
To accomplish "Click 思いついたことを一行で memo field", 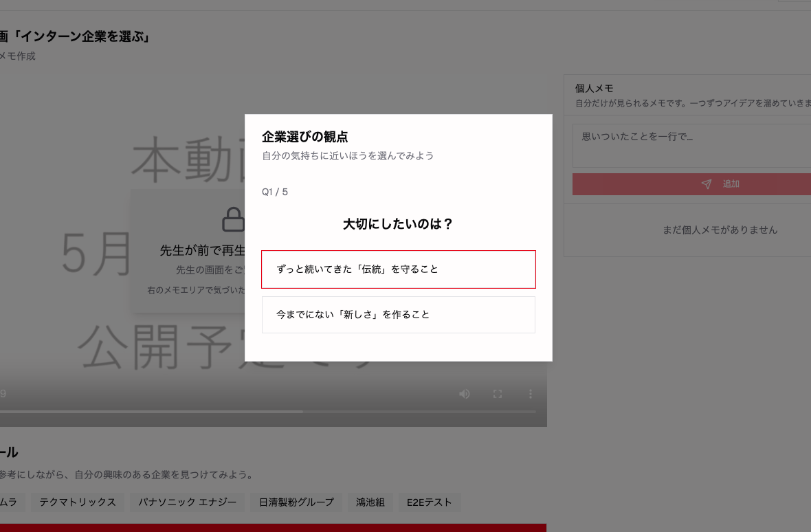I will click(x=691, y=145).
